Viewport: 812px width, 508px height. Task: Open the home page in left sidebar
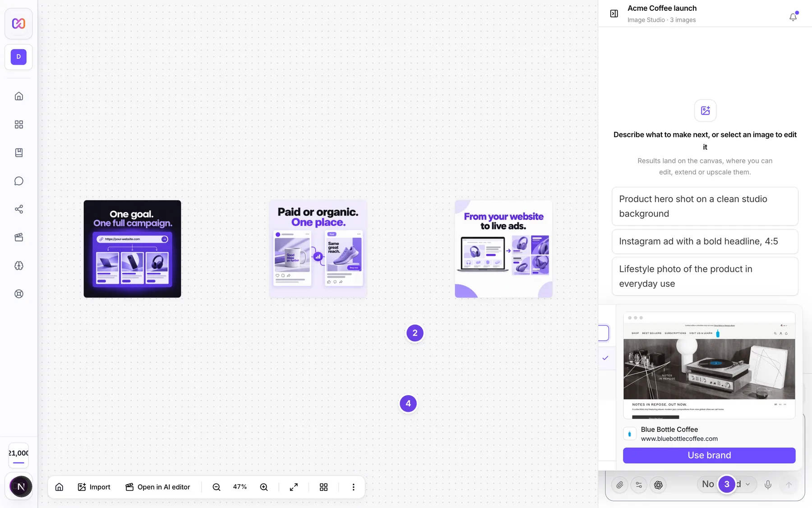point(18,96)
